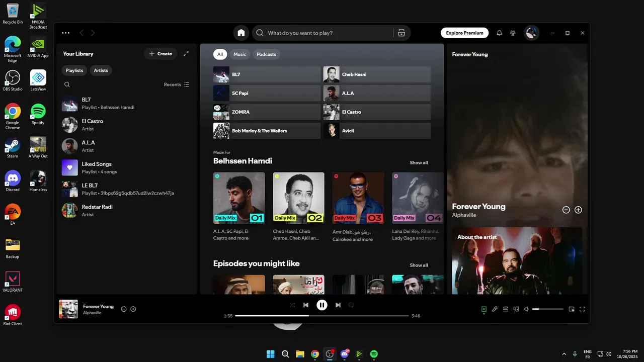
Task: Expand Your Library with the arrows icon
Action: click(x=186, y=54)
